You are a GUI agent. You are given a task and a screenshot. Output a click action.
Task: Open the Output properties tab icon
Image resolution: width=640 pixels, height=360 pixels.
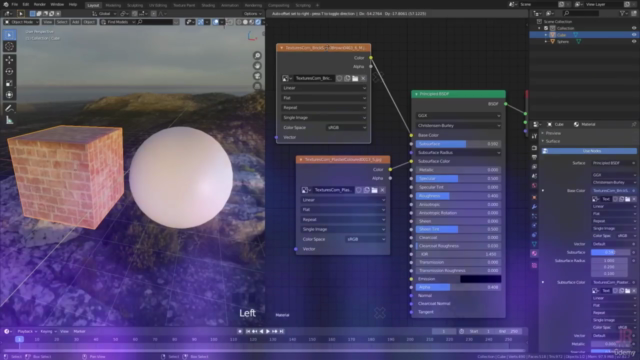point(534,157)
